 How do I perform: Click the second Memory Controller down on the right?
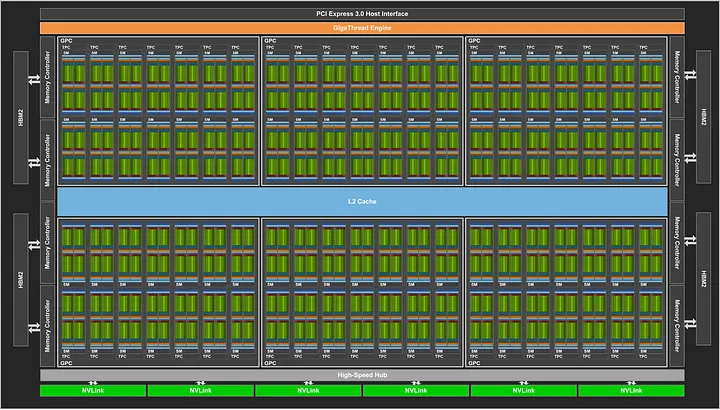coord(677,160)
